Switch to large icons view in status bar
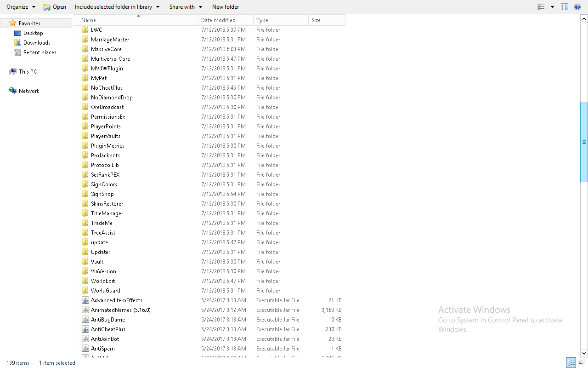Screen dimensions: 588x368 (x=581, y=363)
